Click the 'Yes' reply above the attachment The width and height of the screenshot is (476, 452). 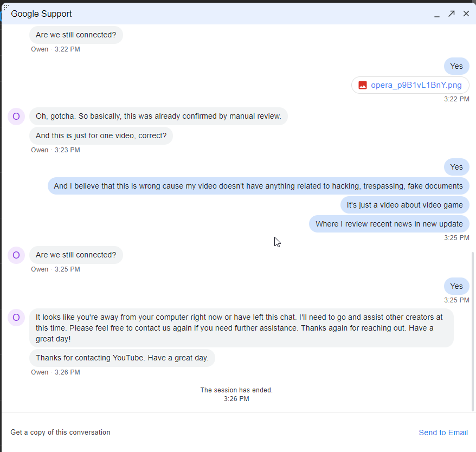pyautogui.click(x=456, y=66)
